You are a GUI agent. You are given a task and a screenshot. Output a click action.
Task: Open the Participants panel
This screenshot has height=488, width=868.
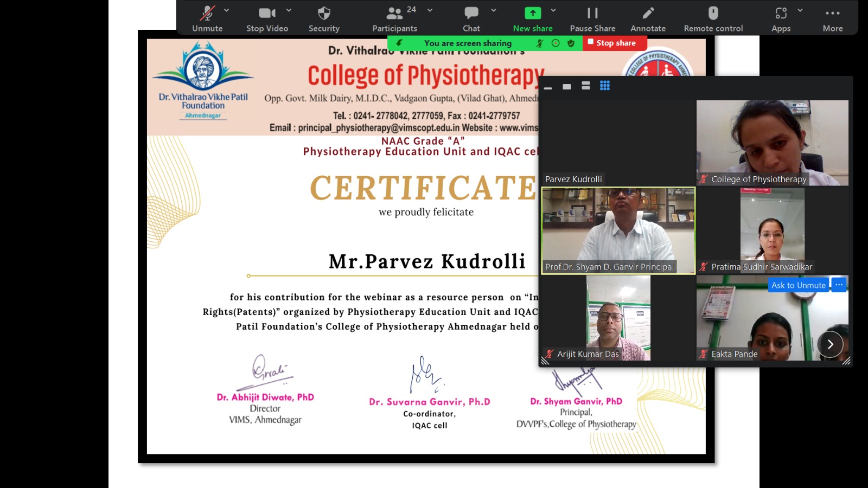[x=394, y=18]
